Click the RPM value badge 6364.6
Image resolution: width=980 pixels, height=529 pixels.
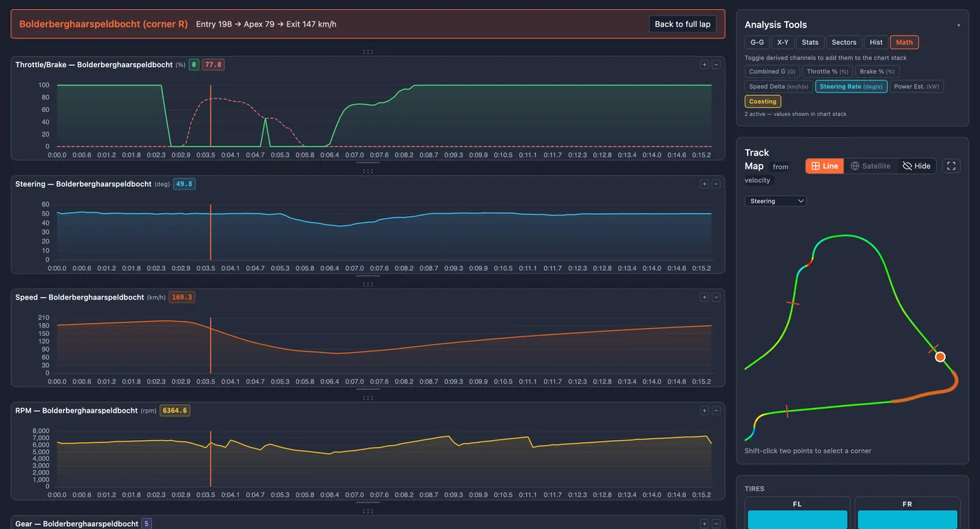click(x=175, y=411)
